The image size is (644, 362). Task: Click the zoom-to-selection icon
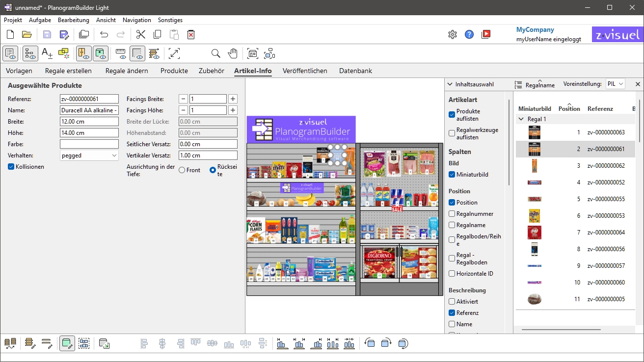point(269,53)
